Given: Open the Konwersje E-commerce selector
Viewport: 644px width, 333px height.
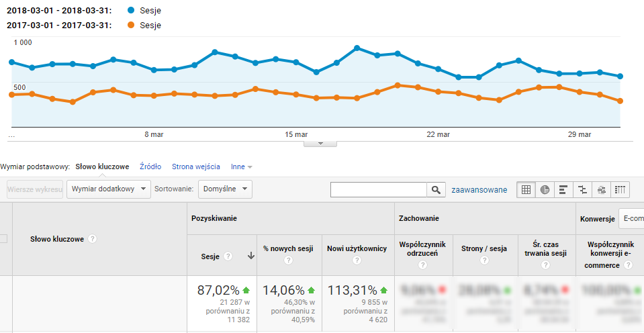Looking at the screenshot, I should pos(631,218).
